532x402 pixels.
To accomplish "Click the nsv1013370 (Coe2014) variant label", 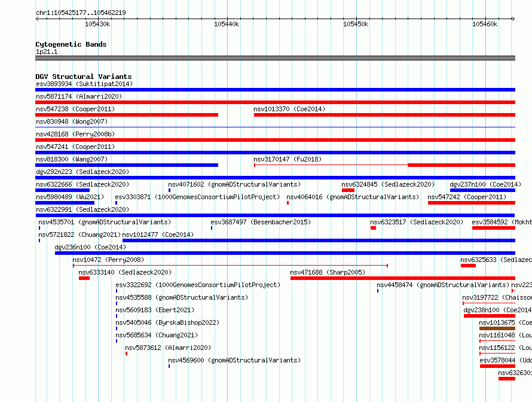I will click(289, 109).
